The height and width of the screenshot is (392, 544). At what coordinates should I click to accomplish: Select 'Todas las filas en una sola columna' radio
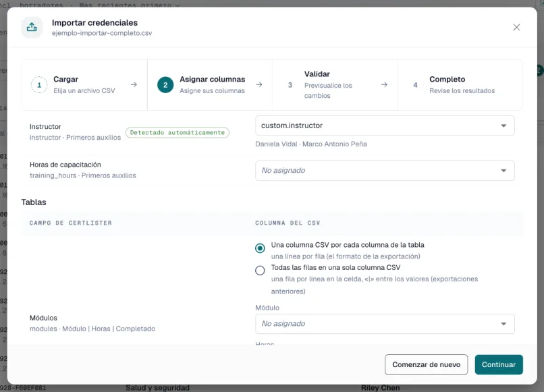tap(260, 271)
